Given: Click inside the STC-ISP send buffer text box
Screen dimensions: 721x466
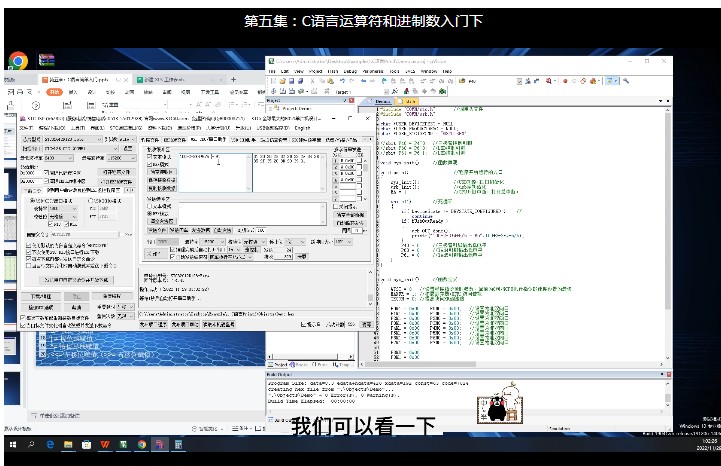Looking at the screenshot, I should pos(250,214).
